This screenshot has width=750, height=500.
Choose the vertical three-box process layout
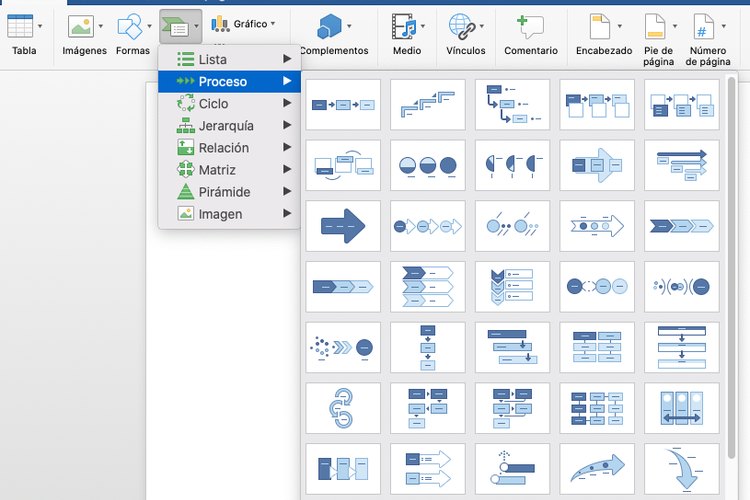[x=428, y=347]
